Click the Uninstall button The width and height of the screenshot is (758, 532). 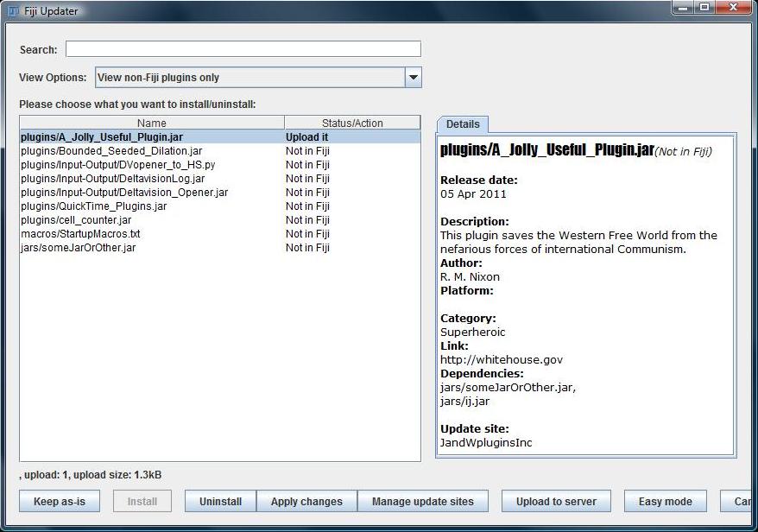[220, 502]
